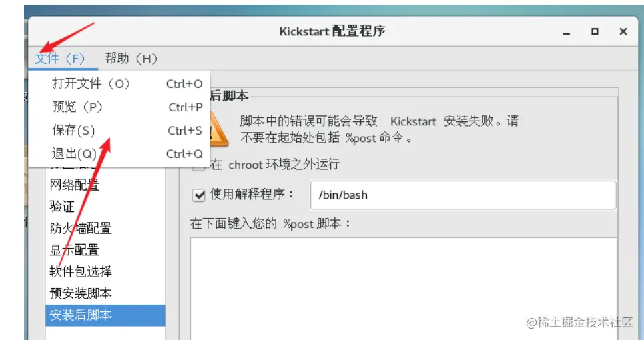Click inside the %post script text area
The image size is (644, 340).
point(403,288)
